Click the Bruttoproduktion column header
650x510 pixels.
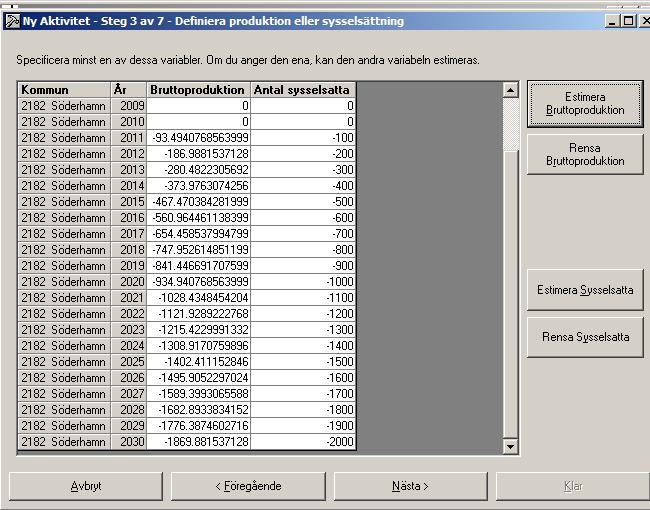click(x=199, y=90)
